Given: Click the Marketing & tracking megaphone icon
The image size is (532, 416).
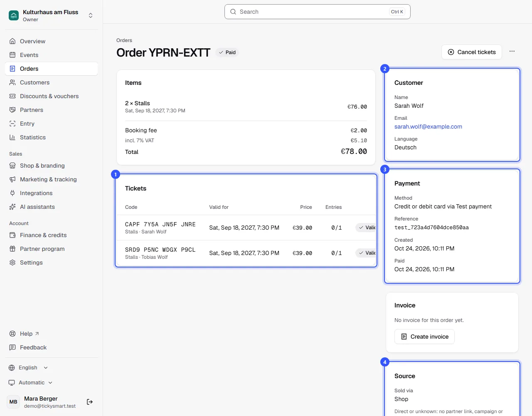Looking at the screenshot, I should tap(12, 179).
